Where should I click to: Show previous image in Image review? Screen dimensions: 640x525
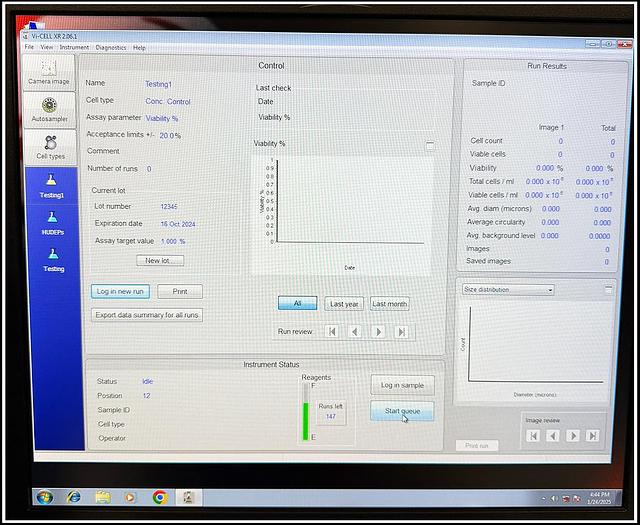553,436
